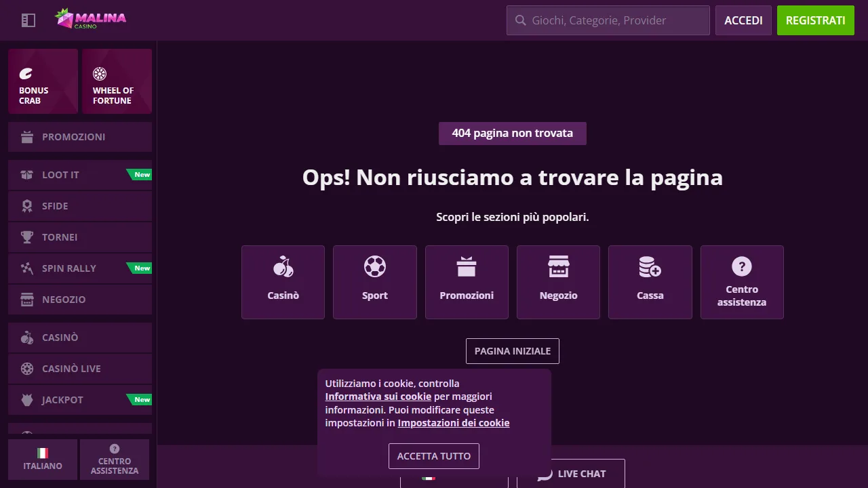Click the New badge on SPIN RALLY

tap(140, 268)
